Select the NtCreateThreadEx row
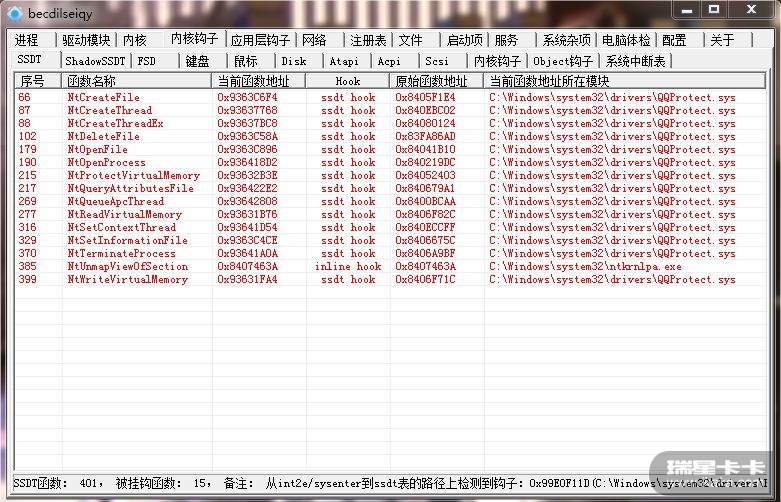The height and width of the screenshot is (502, 781). [390, 123]
